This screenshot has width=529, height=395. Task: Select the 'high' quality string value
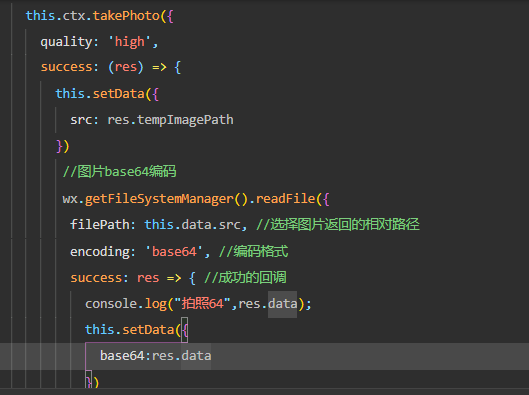coord(130,42)
